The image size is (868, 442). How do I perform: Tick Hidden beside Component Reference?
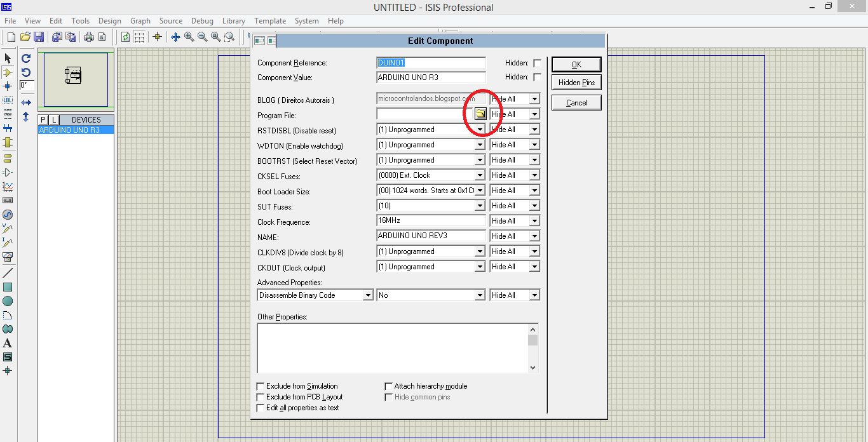click(x=537, y=62)
